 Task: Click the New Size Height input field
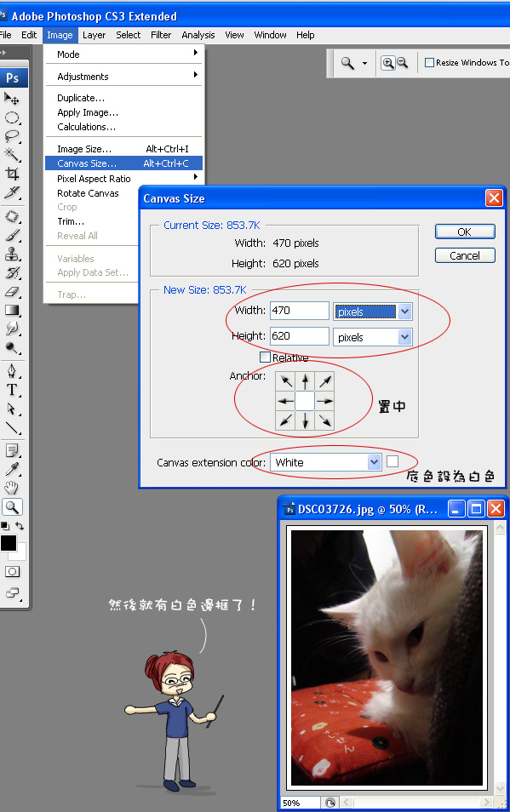click(x=299, y=336)
